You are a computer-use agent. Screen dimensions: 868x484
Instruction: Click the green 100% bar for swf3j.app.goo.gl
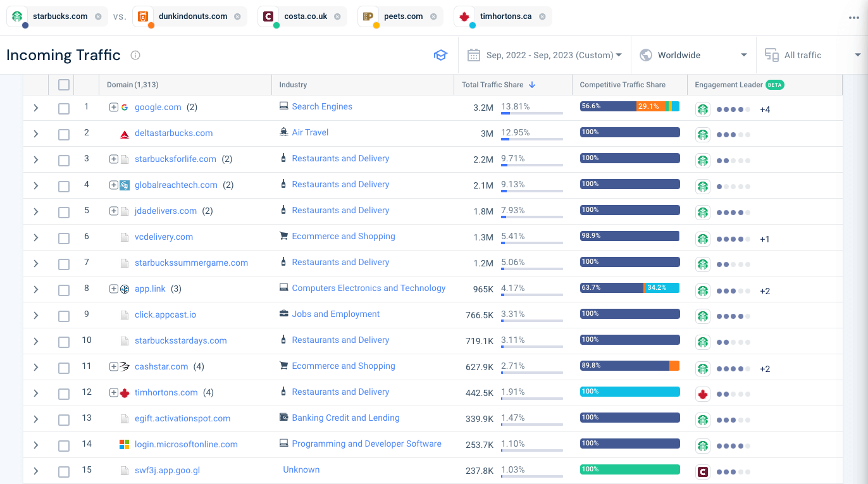pos(629,469)
